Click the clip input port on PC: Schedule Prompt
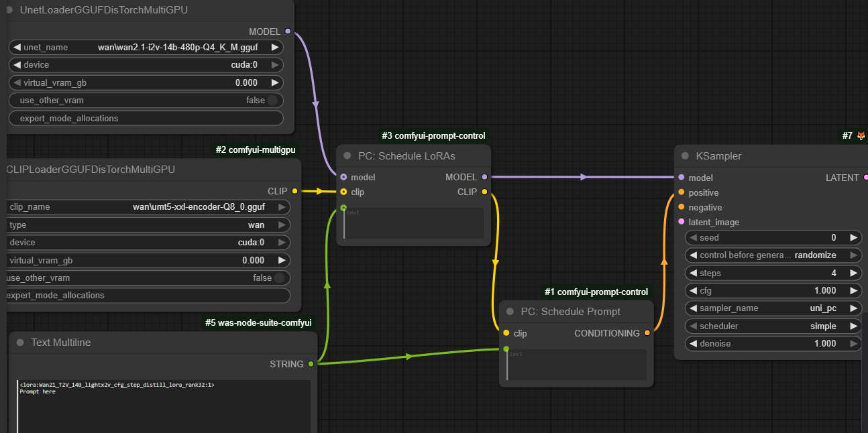The height and width of the screenshot is (433, 868). (x=506, y=333)
